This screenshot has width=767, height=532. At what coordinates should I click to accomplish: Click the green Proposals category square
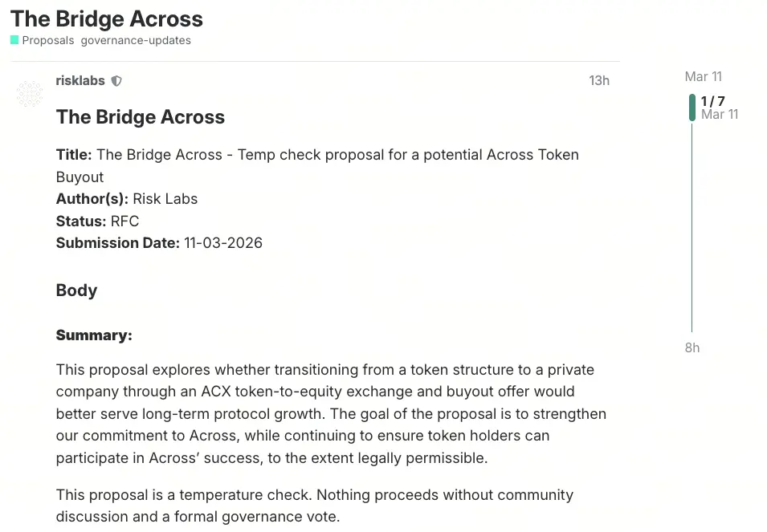click(13, 39)
